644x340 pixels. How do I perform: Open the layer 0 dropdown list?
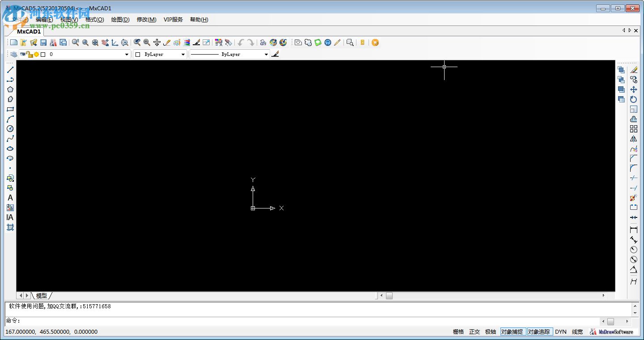coord(127,54)
